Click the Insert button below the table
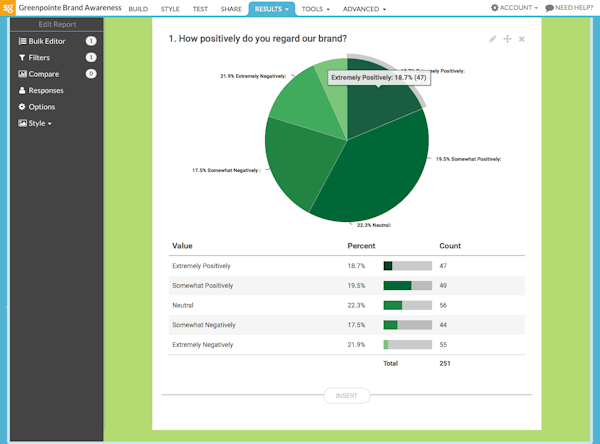Image resolution: width=600 pixels, height=444 pixels. click(346, 396)
